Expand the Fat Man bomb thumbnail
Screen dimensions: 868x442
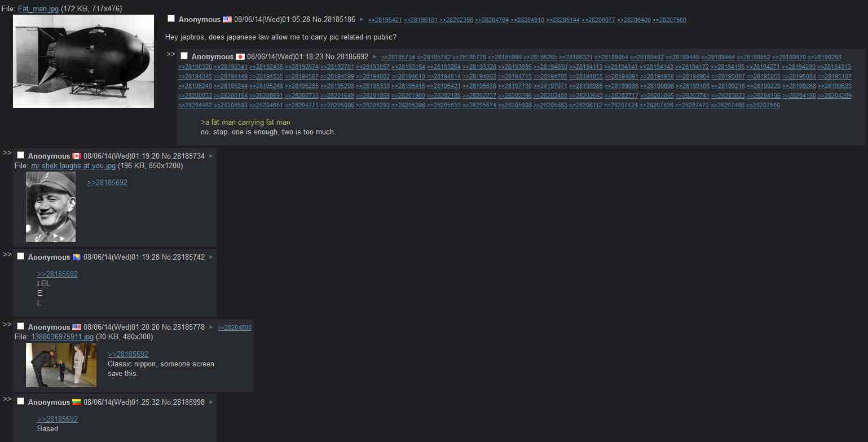83,61
